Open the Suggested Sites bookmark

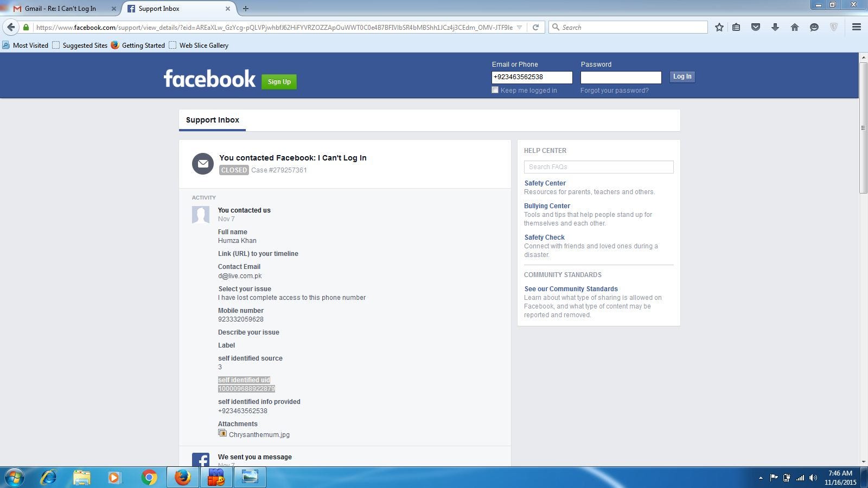click(80, 46)
